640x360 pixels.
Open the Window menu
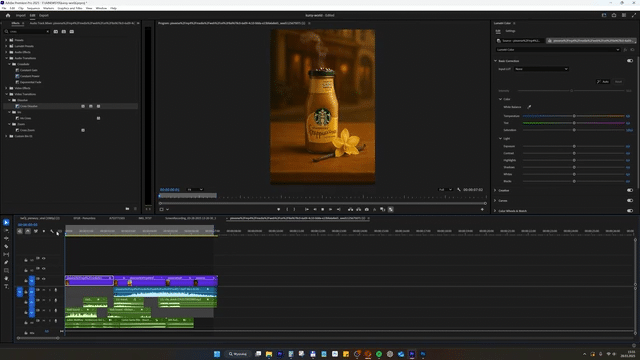coord(101,8)
